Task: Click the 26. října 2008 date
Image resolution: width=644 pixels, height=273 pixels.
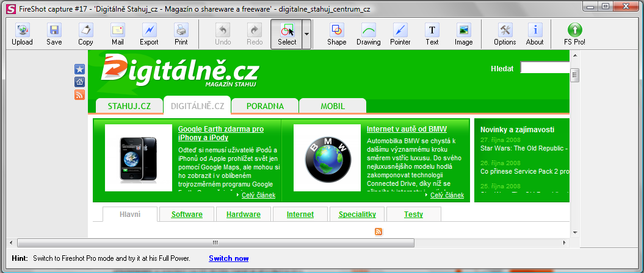Action: pyautogui.click(x=501, y=163)
